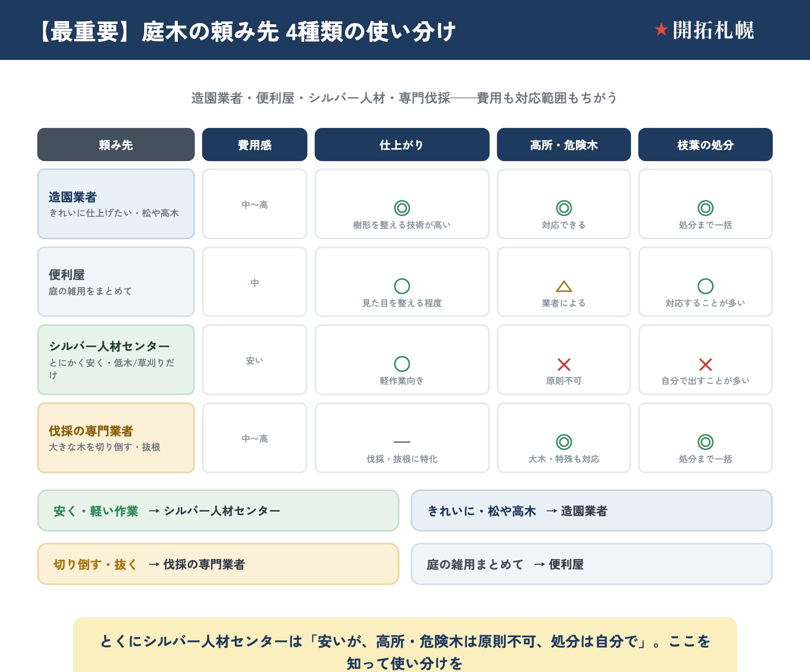The height and width of the screenshot is (672, 810).
Task: Click the double-circle icon in 伐採の専門業者 row's 枝葉の処分 cell
Action: (x=705, y=442)
